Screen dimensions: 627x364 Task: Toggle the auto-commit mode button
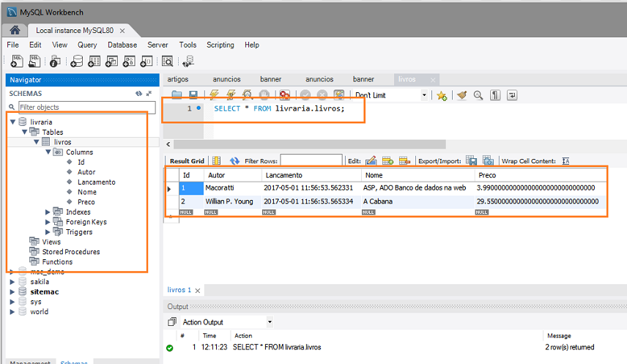click(x=338, y=95)
